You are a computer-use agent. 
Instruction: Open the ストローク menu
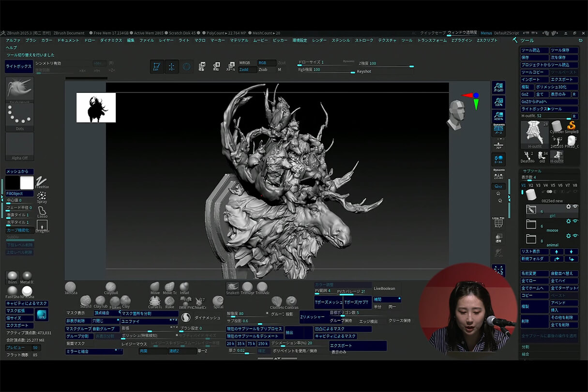point(364,41)
